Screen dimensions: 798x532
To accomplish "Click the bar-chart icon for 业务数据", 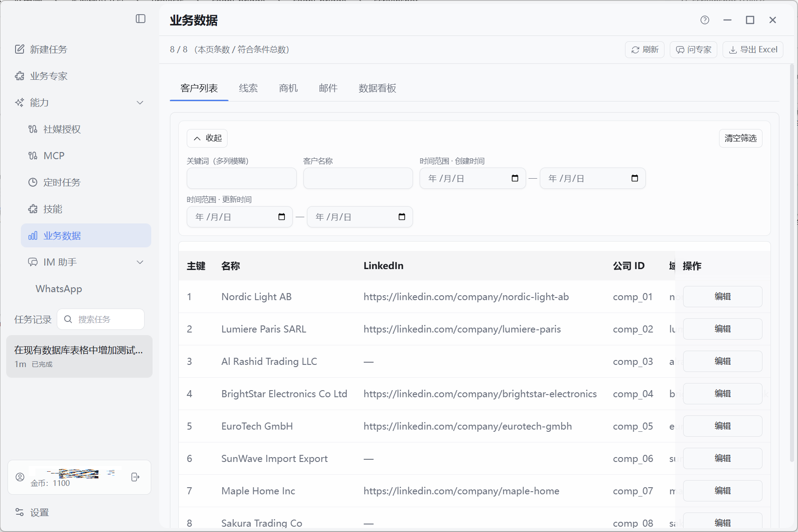I will coord(33,235).
